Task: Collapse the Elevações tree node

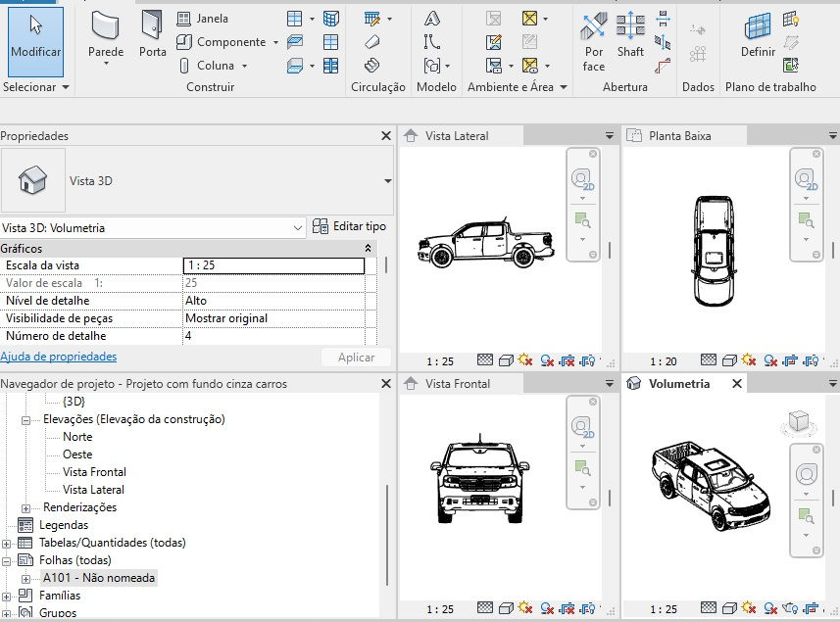Action: [x=25, y=420]
